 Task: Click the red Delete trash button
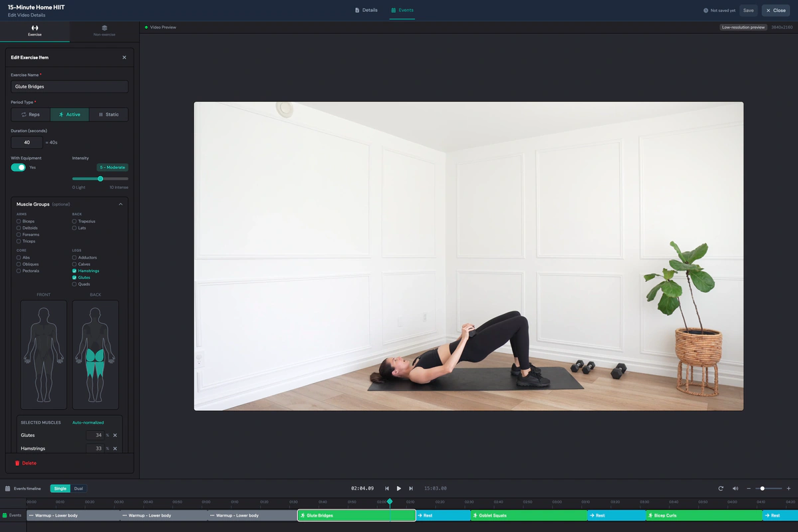(26, 463)
